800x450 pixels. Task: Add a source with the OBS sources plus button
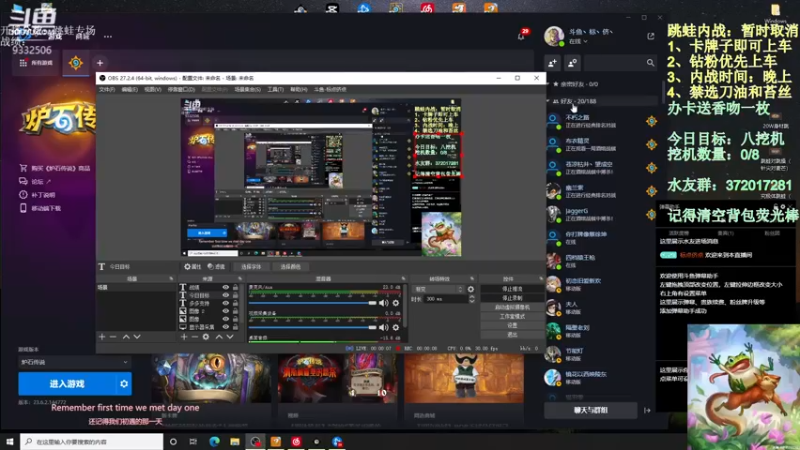coord(184,337)
